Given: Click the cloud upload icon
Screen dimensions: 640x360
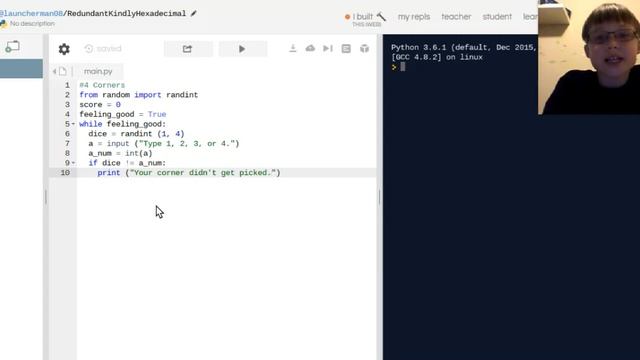Looking at the screenshot, I should click(x=310, y=49).
